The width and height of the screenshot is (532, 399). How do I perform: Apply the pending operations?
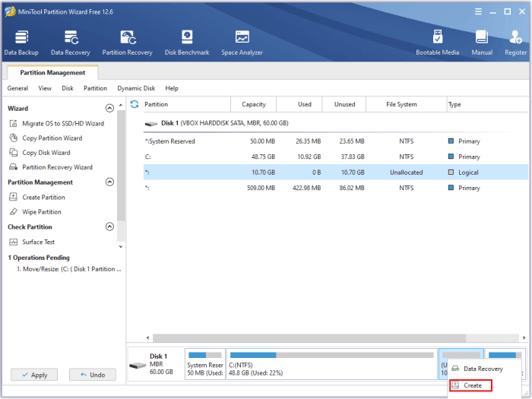tap(34, 375)
